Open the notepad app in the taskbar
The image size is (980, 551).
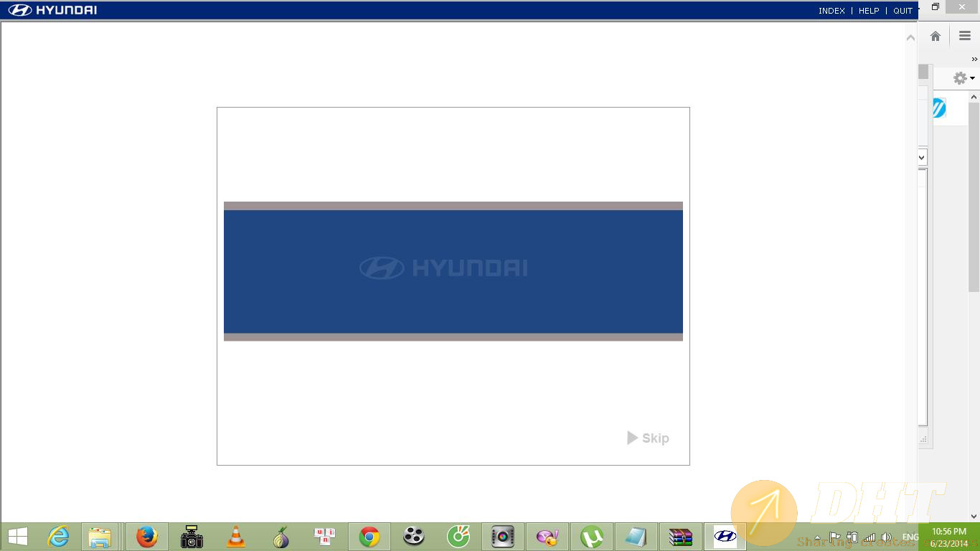pos(636,537)
